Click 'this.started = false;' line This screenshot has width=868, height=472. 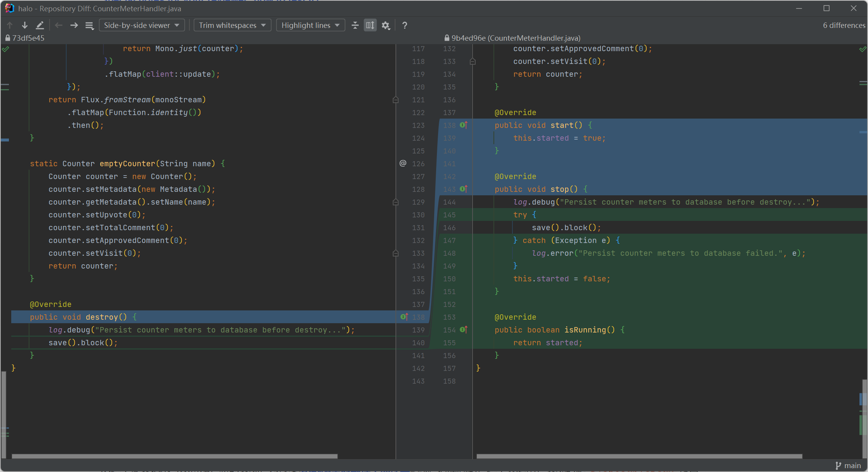[562, 279]
